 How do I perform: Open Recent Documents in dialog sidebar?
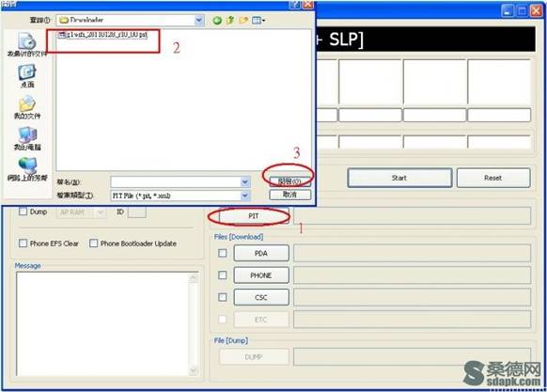coord(27,44)
